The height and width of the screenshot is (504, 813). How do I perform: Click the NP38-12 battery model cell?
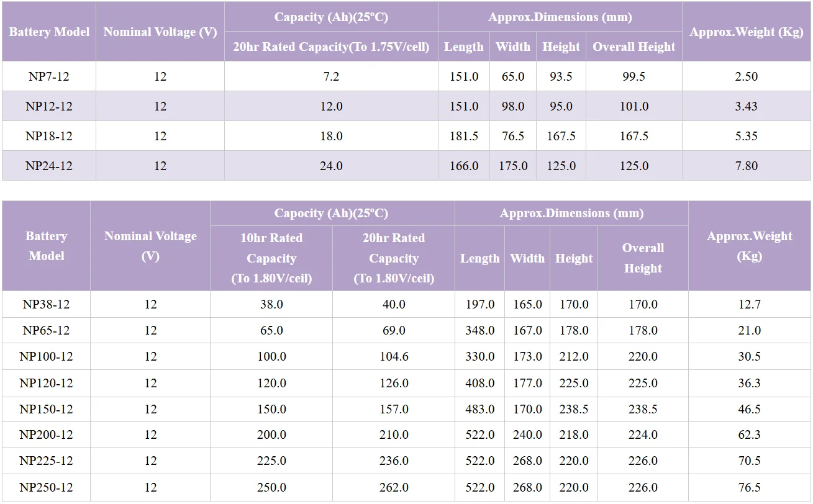click(46, 304)
